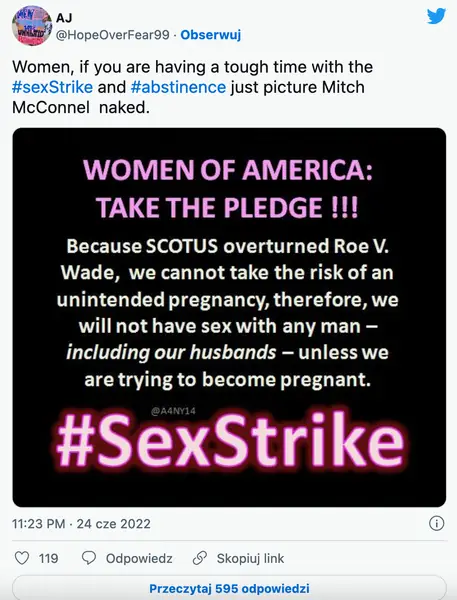Click the tweet text about Mitch McConnel
457x600 pixels.
point(193,87)
